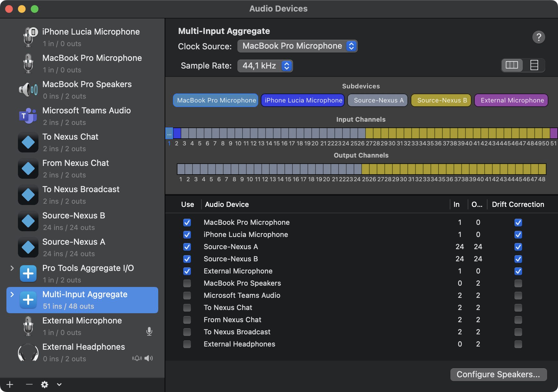Image resolution: width=558 pixels, height=392 pixels.
Task: Switch to column layout view icon
Action: pyautogui.click(x=512, y=65)
